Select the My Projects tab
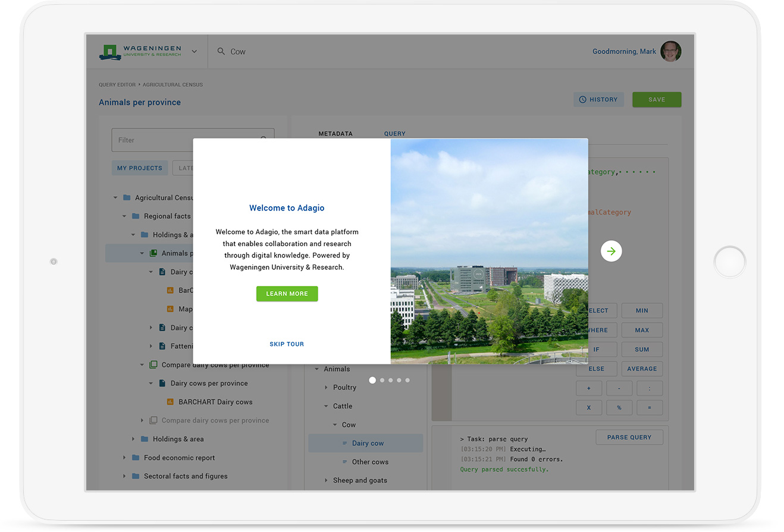Image resolution: width=784 pixels, height=532 pixels. click(x=140, y=168)
